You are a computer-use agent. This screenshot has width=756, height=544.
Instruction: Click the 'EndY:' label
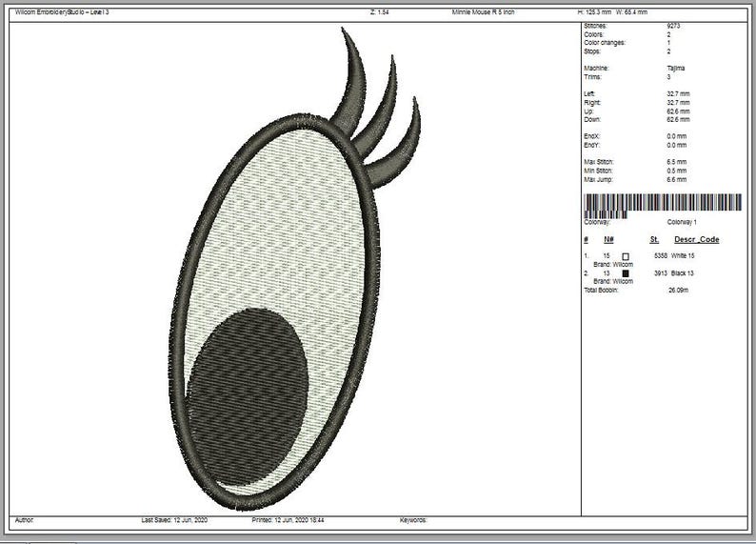coord(591,145)
